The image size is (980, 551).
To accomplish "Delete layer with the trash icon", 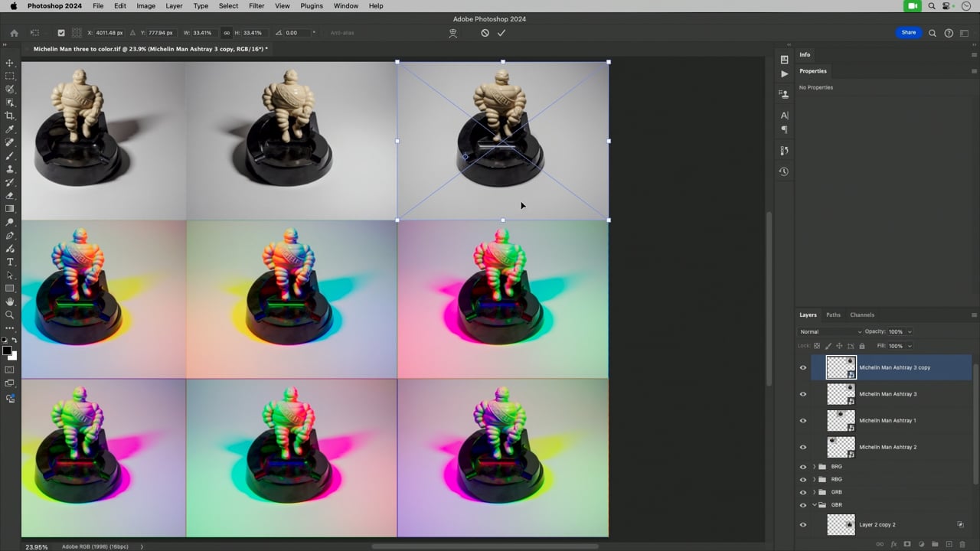I will [x=962, y=544].
